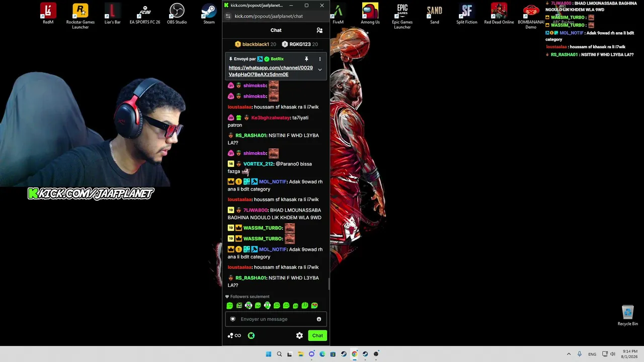This screenshot has height=362, width=644.
Task: Open the emoji picker in message box
Action: [318, 319]
